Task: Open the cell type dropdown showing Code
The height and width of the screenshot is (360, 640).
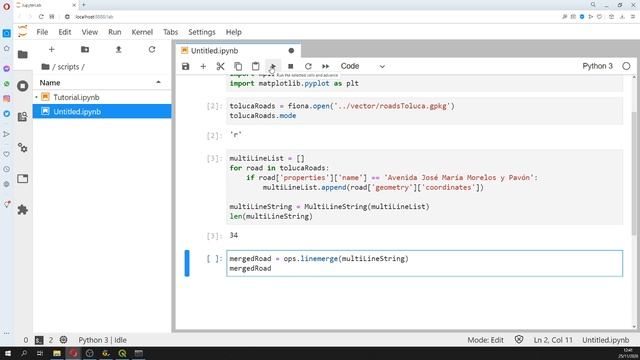Action: pyautogui.click(x=362, y=66)
